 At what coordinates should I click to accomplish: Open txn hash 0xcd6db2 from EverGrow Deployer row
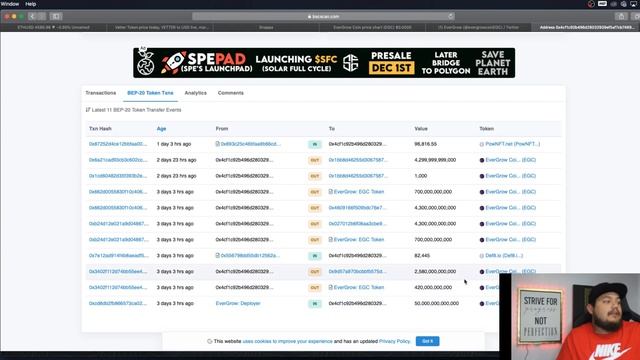pos(118,303)
